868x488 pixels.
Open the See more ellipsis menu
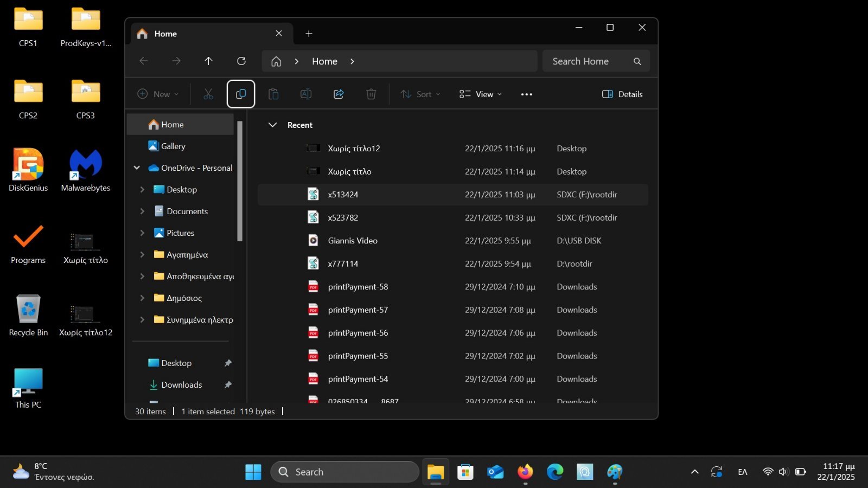tap(526, 94)
